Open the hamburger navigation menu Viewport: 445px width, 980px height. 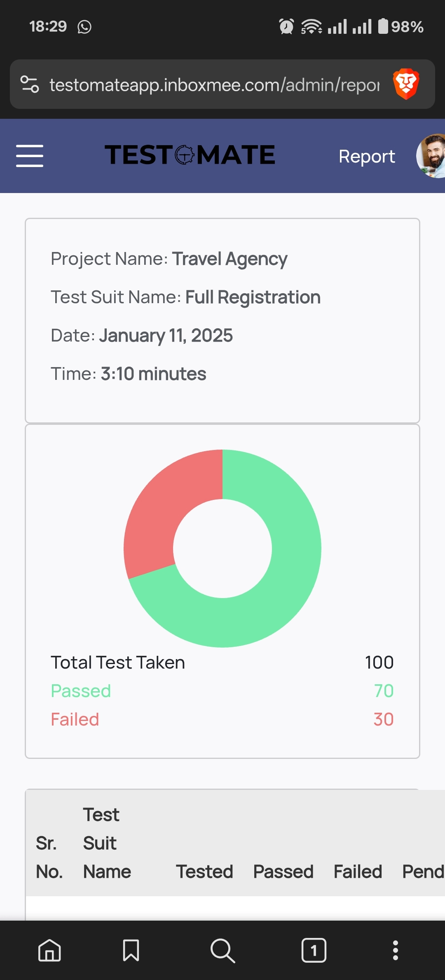coord(30,156)
